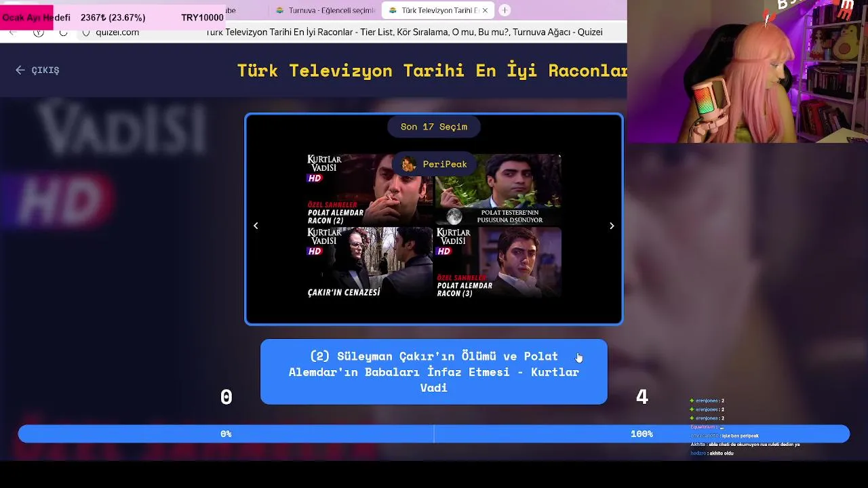Click the quizei.com address bar

[x=353, y=32]
